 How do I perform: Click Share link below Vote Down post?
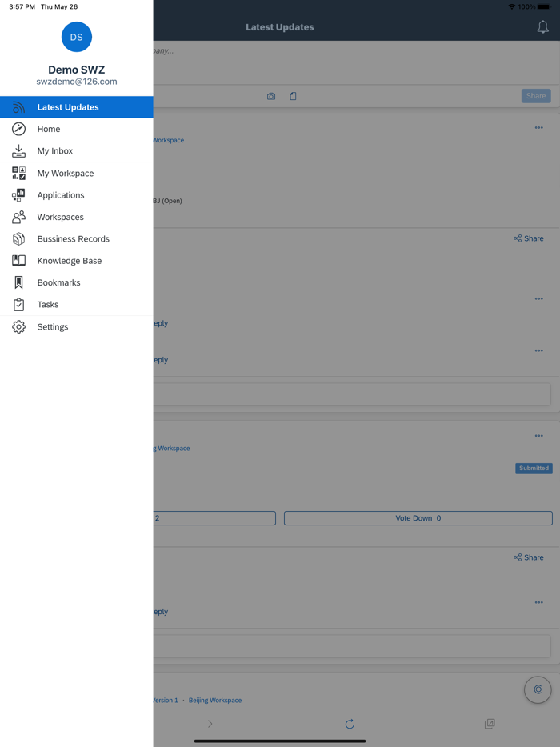(x=529, y=557)
